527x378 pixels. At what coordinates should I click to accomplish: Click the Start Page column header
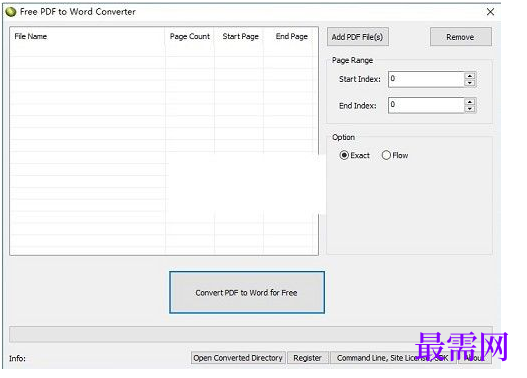[239, 36]
